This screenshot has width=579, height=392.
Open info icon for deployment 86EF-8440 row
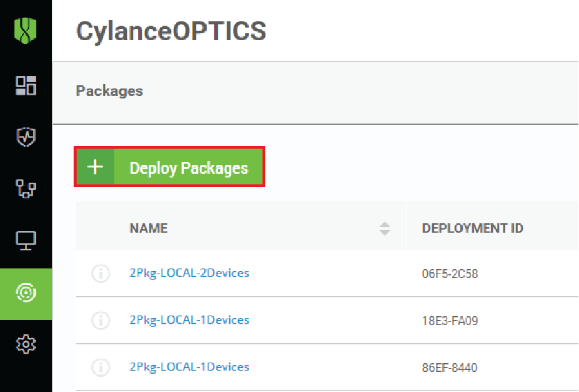pyautogui.click(x=101, y=367)
